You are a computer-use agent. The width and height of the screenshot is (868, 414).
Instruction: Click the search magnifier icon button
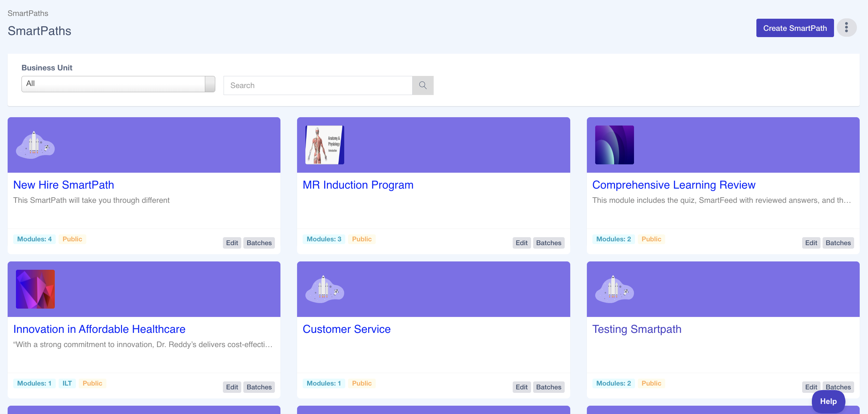pos(423,85)
